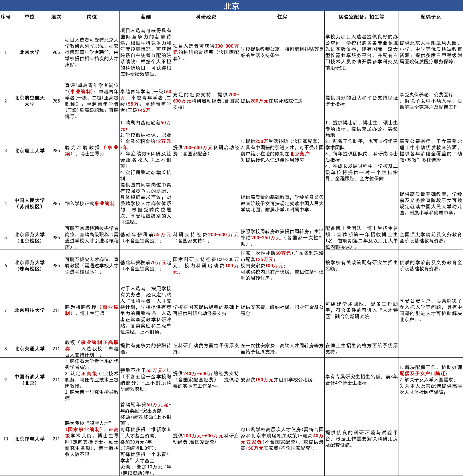Click the 北京 title banner cell
The height and width of the screenshot is (476, 463).
[231, 6]
